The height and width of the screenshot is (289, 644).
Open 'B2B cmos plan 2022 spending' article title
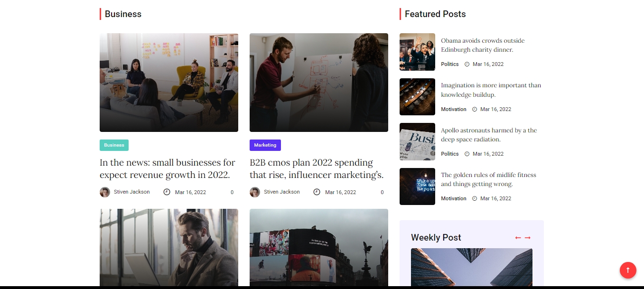(316, 169)
